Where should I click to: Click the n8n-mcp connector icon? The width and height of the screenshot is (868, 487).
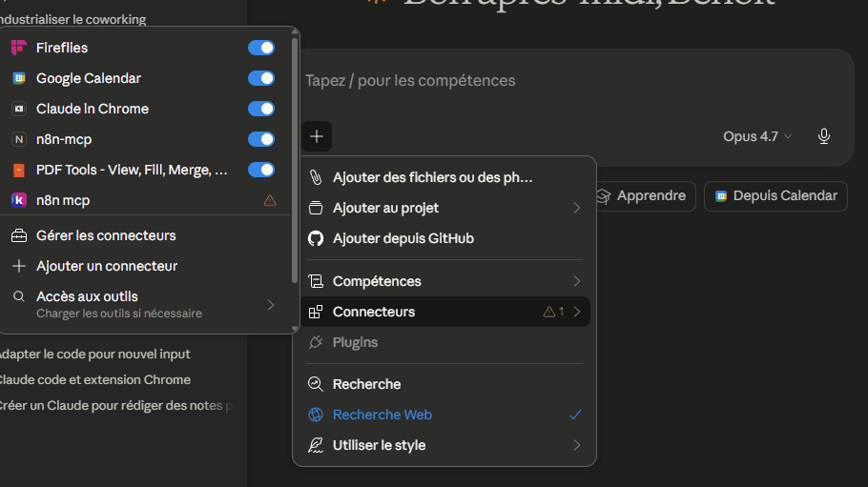click(19, 139)
